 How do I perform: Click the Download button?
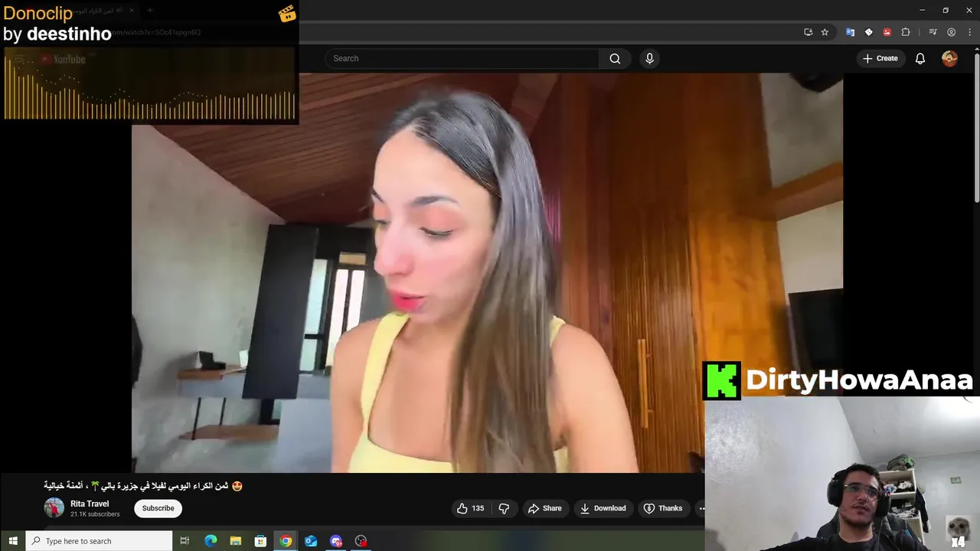coord(603,508)
